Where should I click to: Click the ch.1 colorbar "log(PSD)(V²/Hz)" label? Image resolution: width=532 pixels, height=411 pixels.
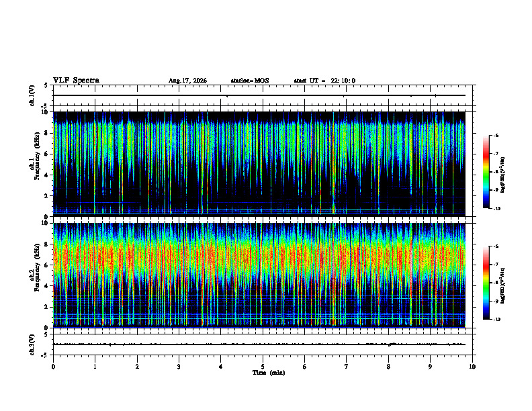tap(502, 175)
